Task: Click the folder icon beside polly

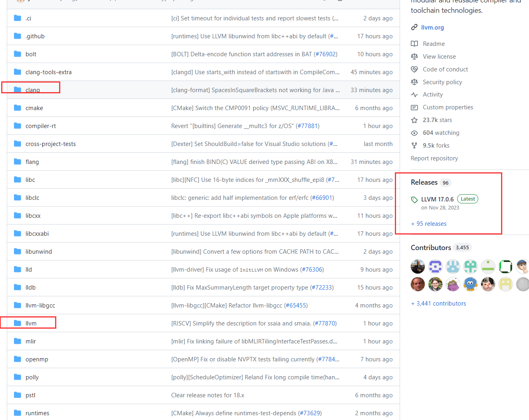Action: (x=18, y=377)
